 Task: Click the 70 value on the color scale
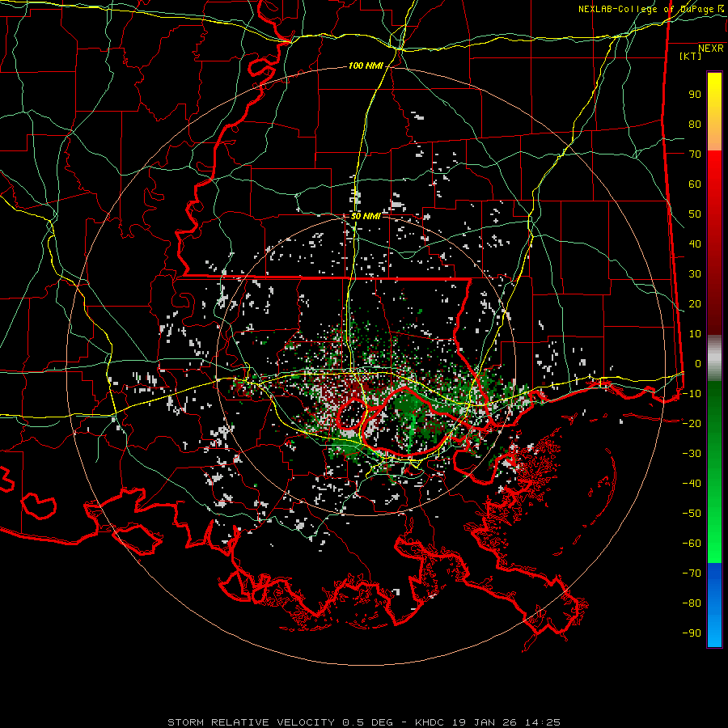[x=695, y=154]
